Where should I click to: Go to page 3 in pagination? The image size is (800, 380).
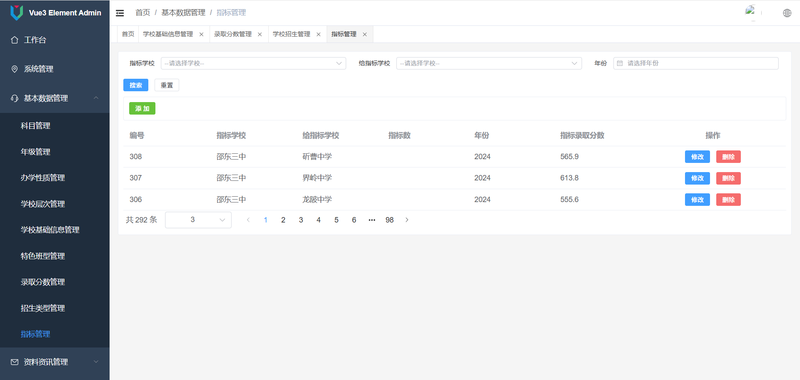301,220
